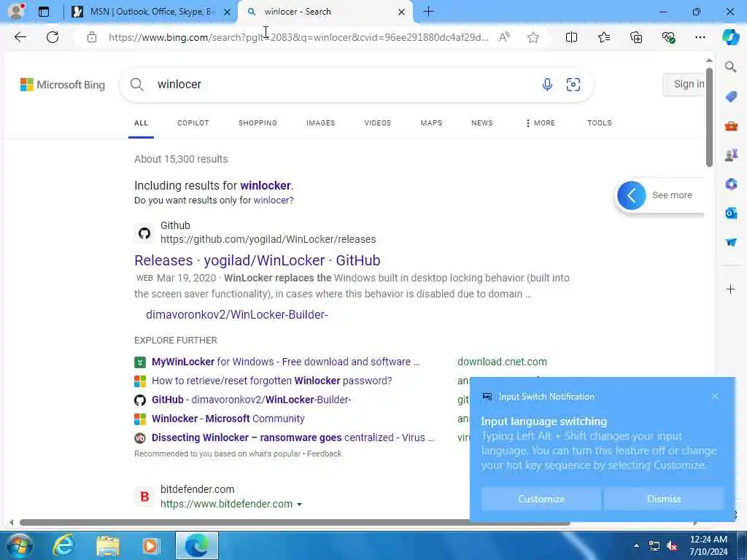The image size is (747, 560).
Task: Click the winlocker suggested spelling link
Action: [x=266, y=185]
